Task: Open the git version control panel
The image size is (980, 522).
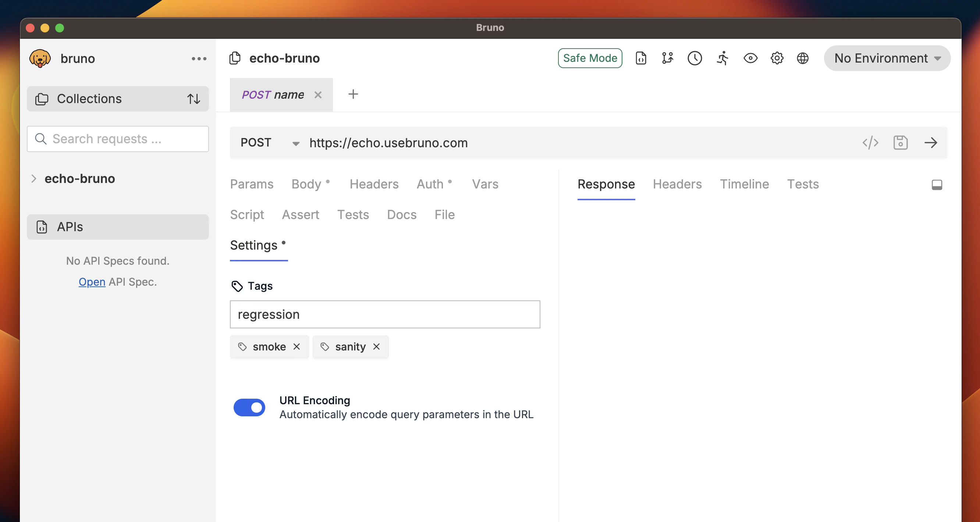Action: tap(667, 58)
